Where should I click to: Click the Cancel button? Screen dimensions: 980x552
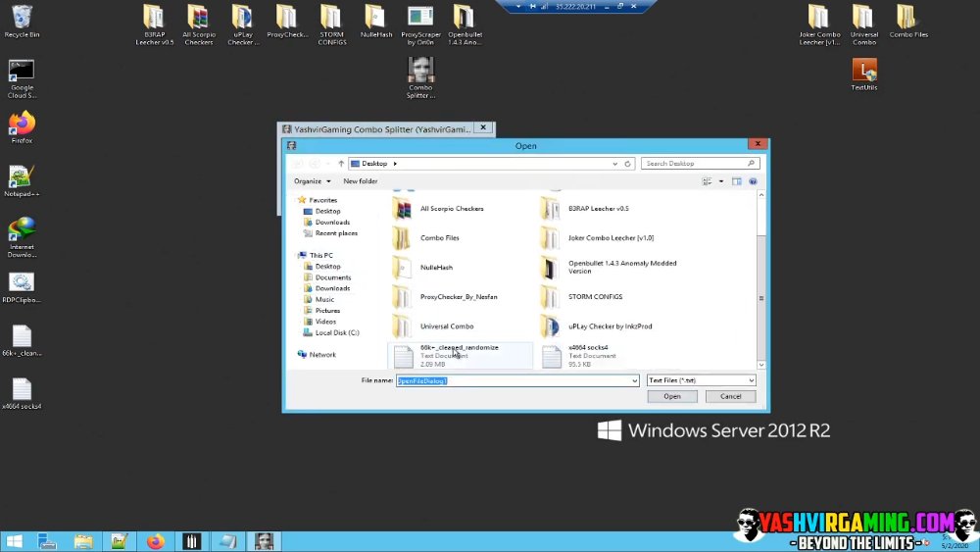click(731, 396)
